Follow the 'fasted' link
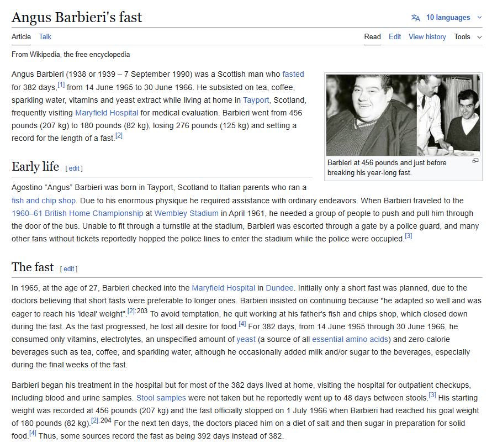The height and width of the screenshot is (448, 492). tap(293, 74)
